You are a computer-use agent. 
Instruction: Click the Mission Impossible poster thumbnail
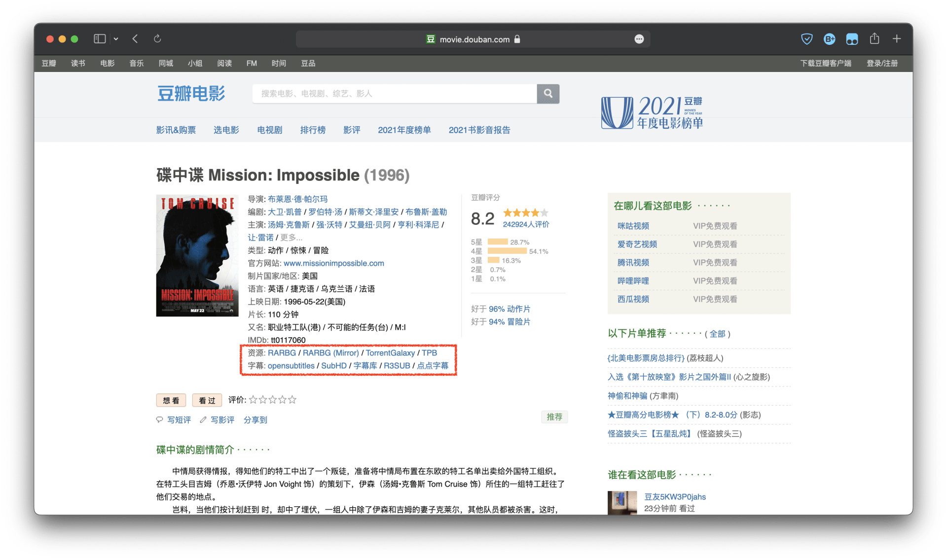point(197,255)
